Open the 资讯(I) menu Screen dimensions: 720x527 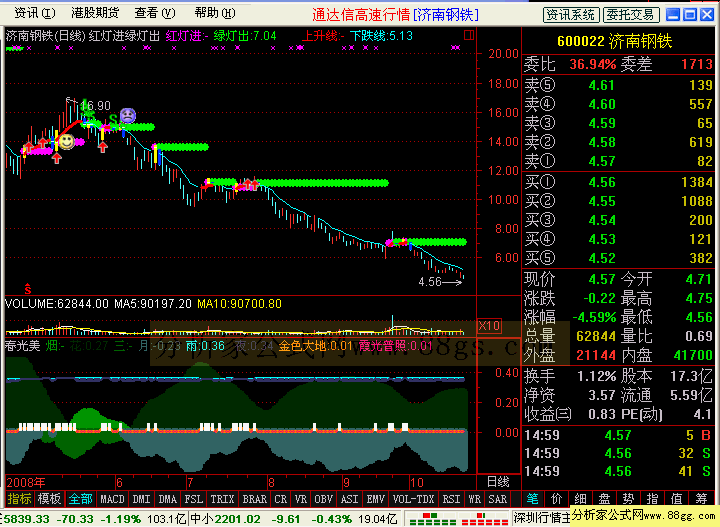pyautogui.click(x=34, y=13)
